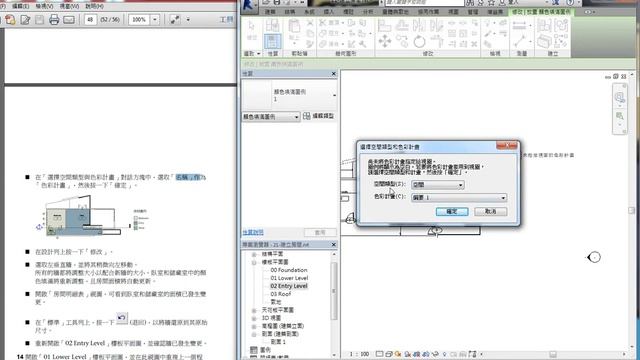Click the Email envelope icon in PDF reader
Image resolution: width=640 pixels, height=360 pixels.
[69, 19]
